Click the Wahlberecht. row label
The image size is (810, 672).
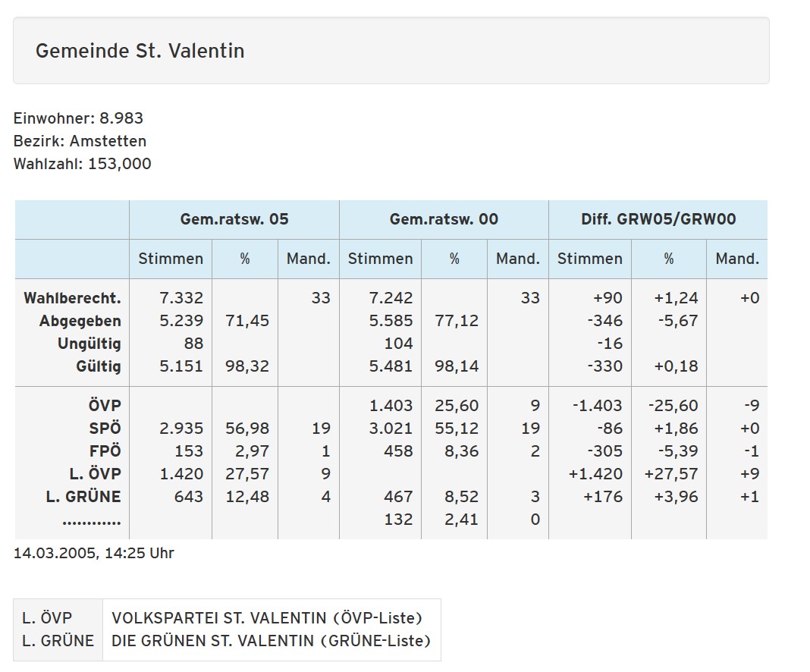(72, 298)
